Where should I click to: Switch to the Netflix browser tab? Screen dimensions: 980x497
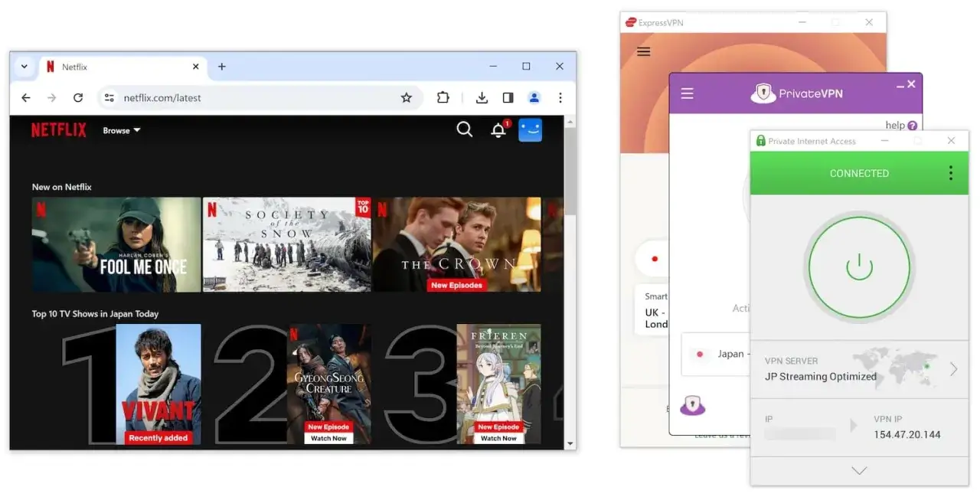(84, 67)
